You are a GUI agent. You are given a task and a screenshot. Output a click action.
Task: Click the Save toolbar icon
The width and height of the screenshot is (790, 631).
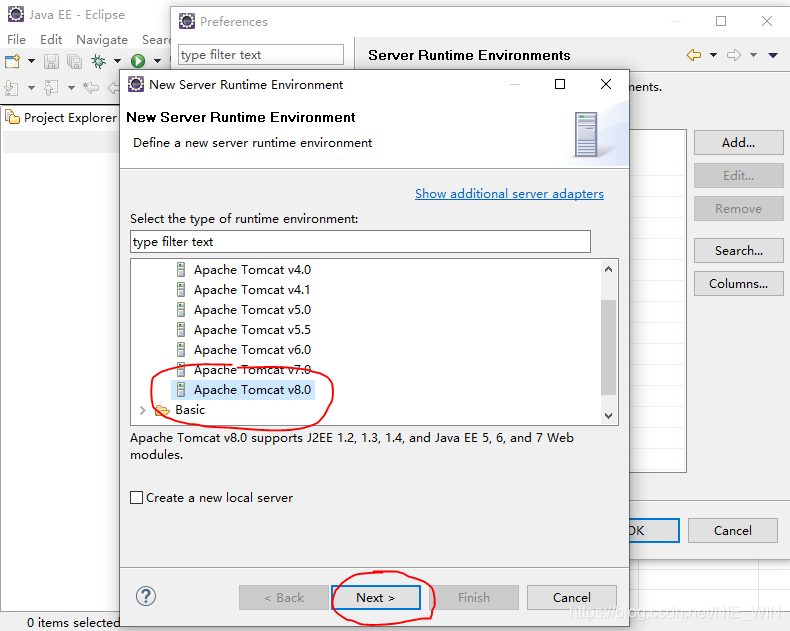coord(51,61)
